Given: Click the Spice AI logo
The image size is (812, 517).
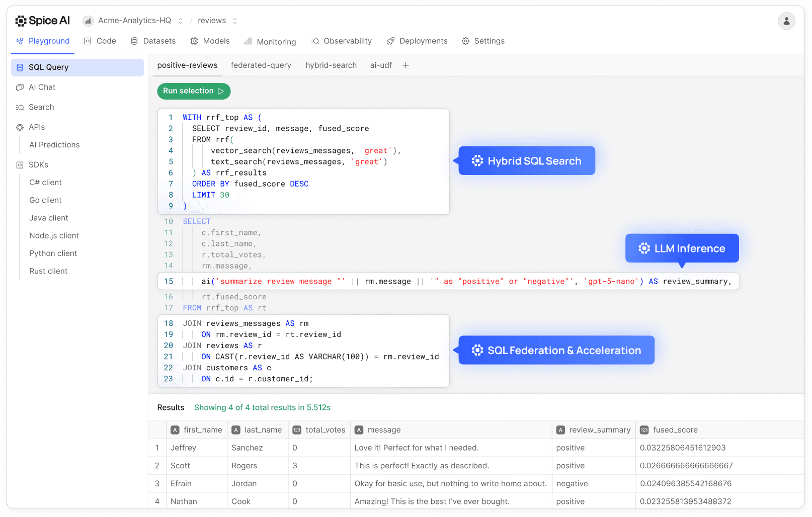Looking at the screenshot, I should 42,21.
